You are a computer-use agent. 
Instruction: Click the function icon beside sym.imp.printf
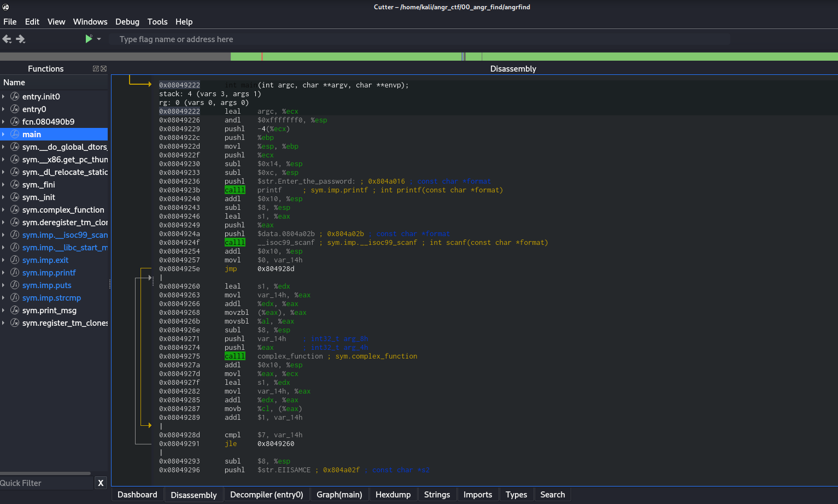coord(15,273)
